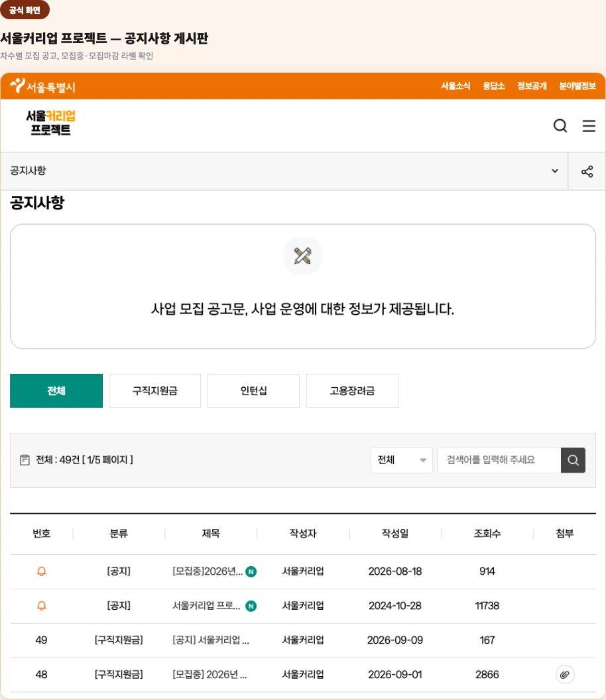
Task: Click the 전체 : 49건 [ 1/5 페이지 ] count text
Action: tap(84, 460)
